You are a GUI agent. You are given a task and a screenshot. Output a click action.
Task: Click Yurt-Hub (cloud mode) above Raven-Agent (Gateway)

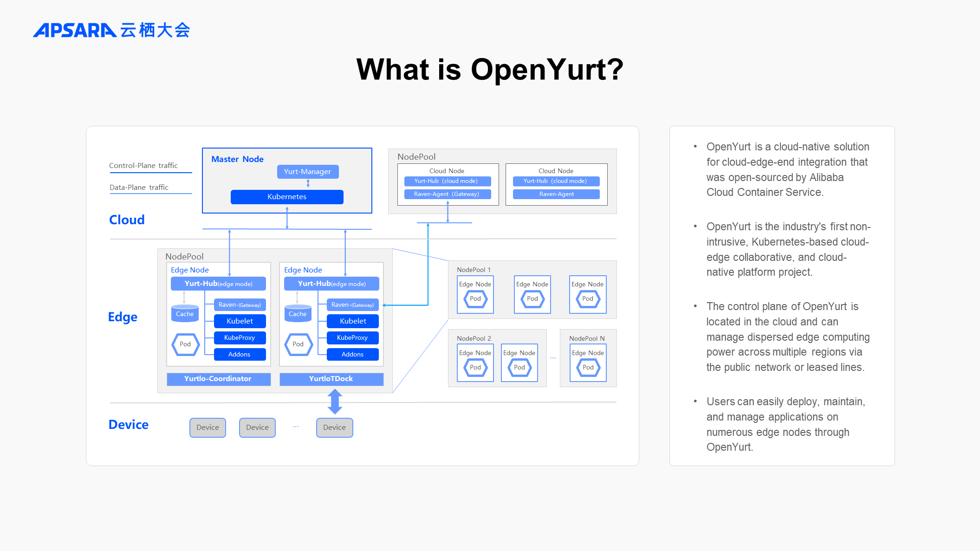coord(448,181)
